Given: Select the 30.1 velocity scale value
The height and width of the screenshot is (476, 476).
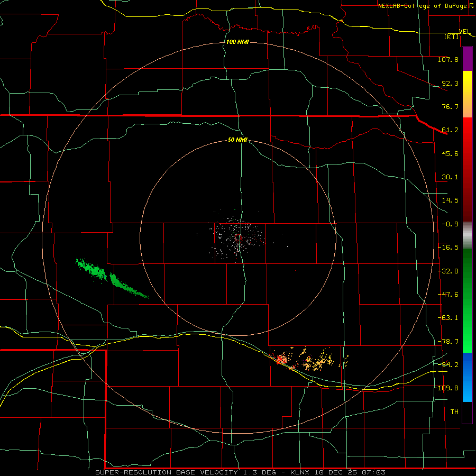Looking at the screenshot, I should click(x=450, y=177).
